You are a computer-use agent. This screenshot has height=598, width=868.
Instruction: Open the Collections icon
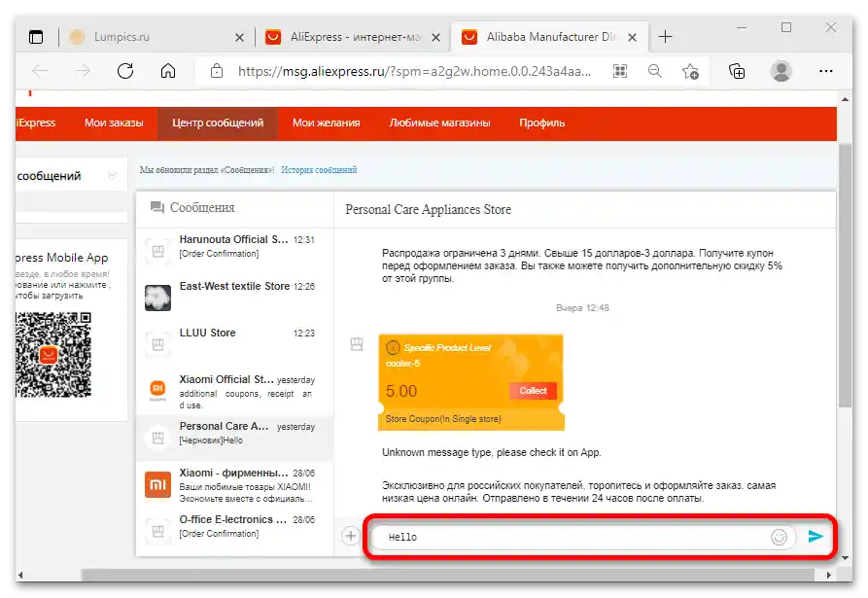pyautogui.click(x=737, y=71)
